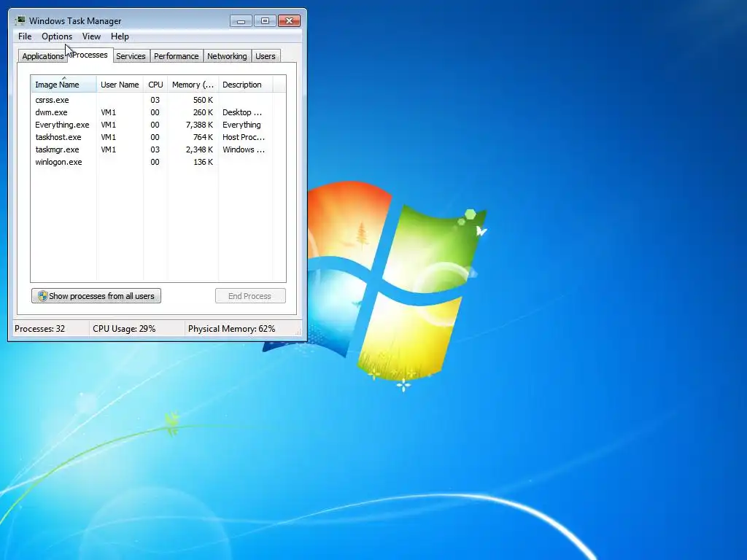Select the taskmgr.exe process
Screen dimensions: 747x560
(152, 149)
